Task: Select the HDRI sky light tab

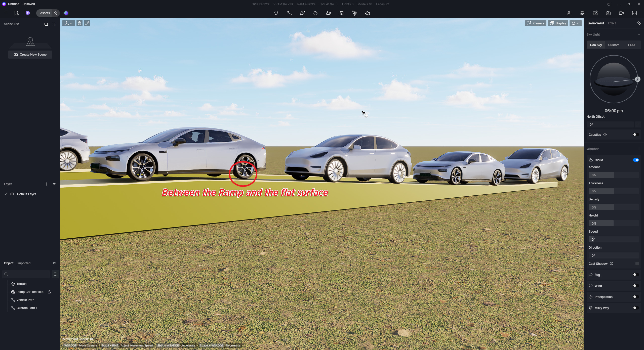Action: [x=631, y=45]
